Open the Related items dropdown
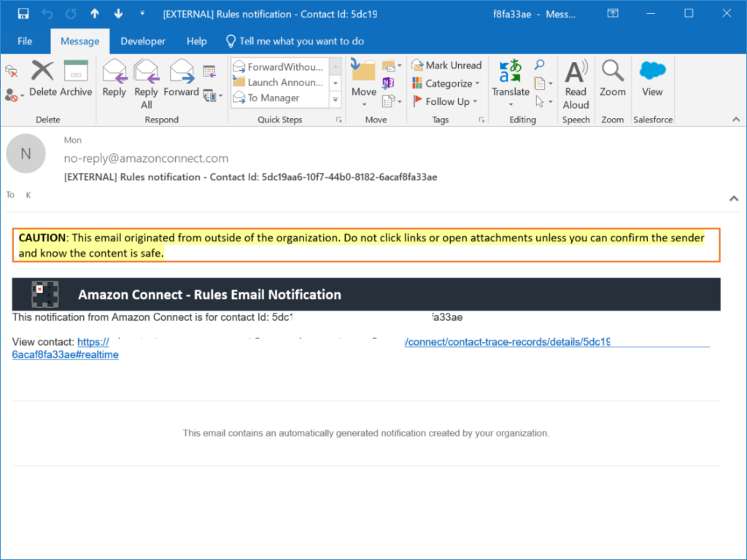This screenshot has width=747, height=560. pyautogui.click(x=543, y=83)
